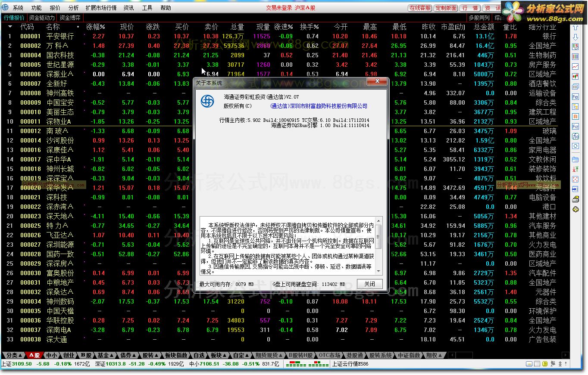Click the orange list icon in right sidebar
This screenshot has width=588, height=375.
coord(575,117)
